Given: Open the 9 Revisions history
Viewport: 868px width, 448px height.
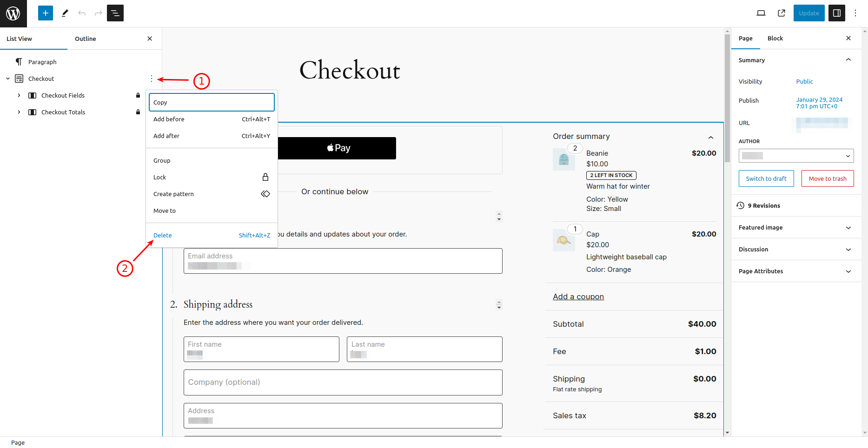Looking at the screenshot, I should point(764,205).
